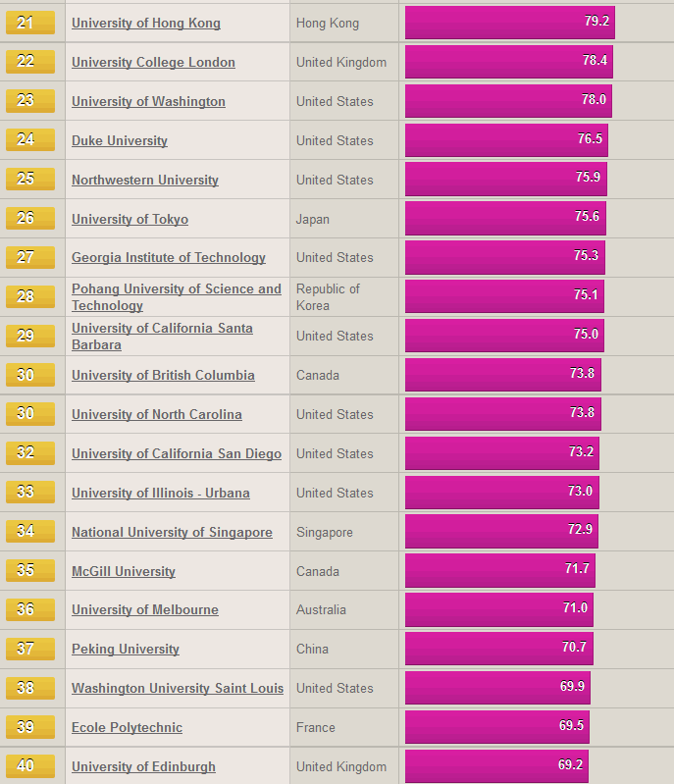Open Northwestern University link
Screen dimensions: 674x784
pos(145,180)
